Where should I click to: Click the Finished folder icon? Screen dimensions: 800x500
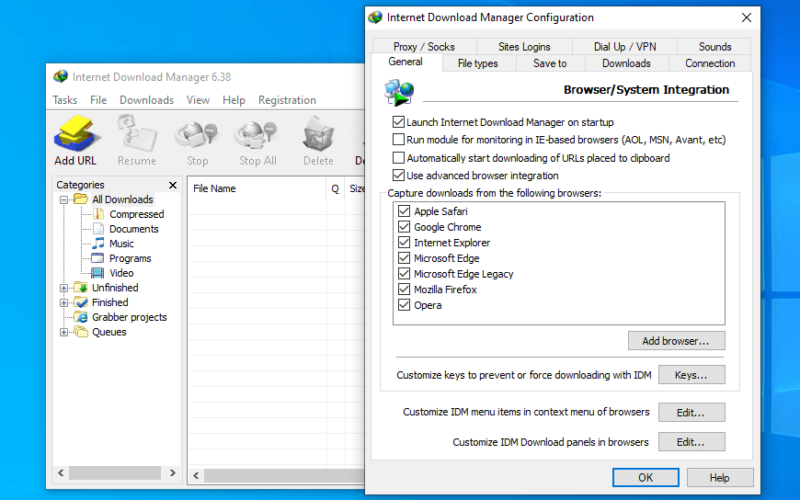(81, 302)
